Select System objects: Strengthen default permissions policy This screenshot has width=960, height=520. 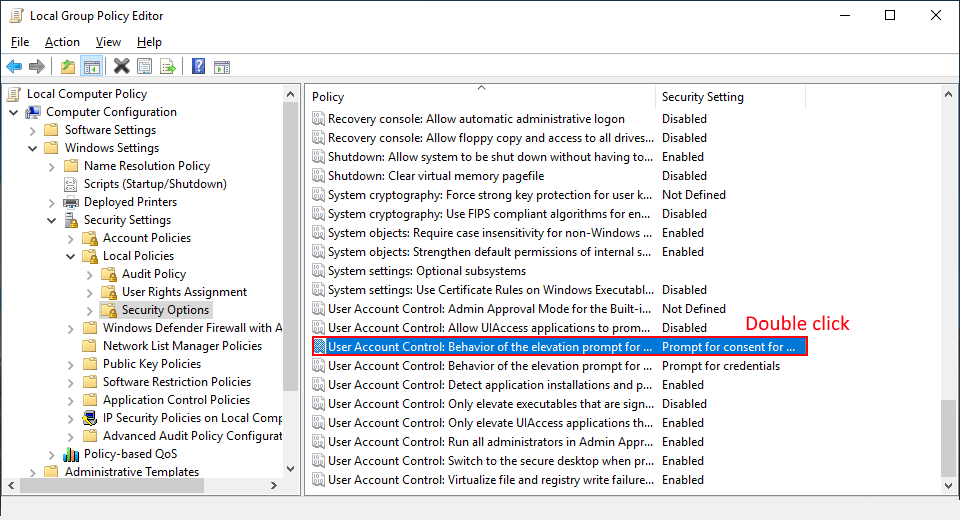pos(490,252)
